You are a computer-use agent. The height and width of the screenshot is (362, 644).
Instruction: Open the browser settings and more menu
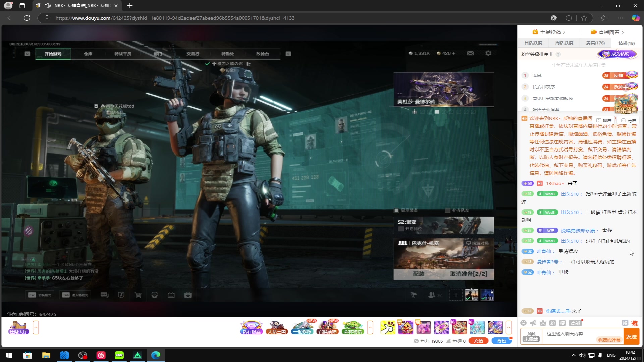coord(620,18)
